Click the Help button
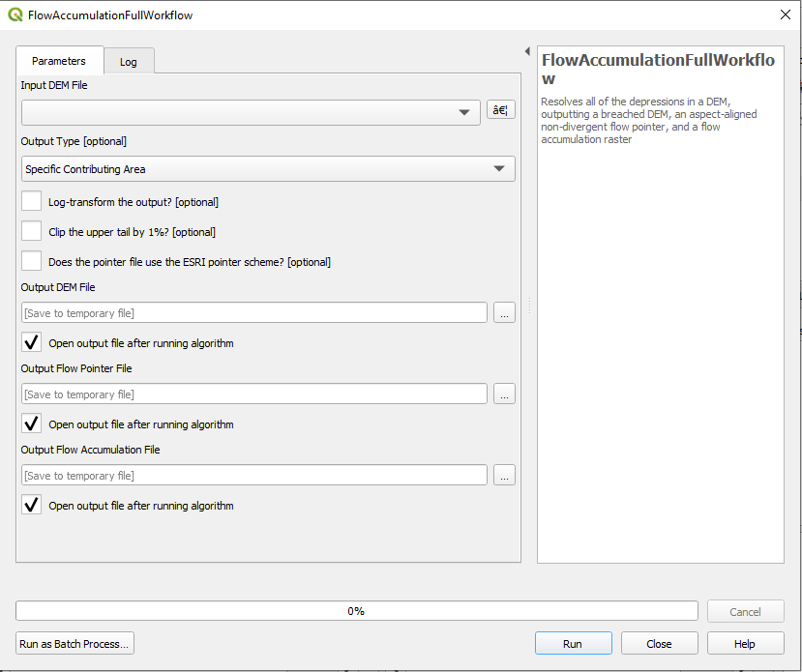The width and height of the screenshot is (802, 672). pos(745,644)
